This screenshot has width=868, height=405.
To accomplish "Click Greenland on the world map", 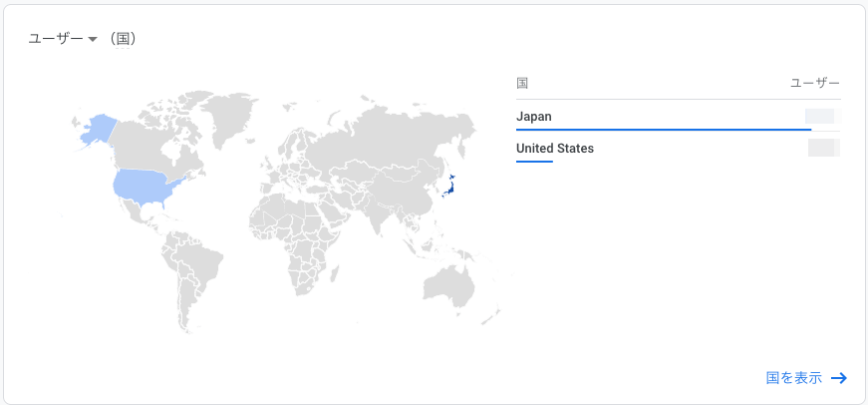I will click(x=231, y=116).
